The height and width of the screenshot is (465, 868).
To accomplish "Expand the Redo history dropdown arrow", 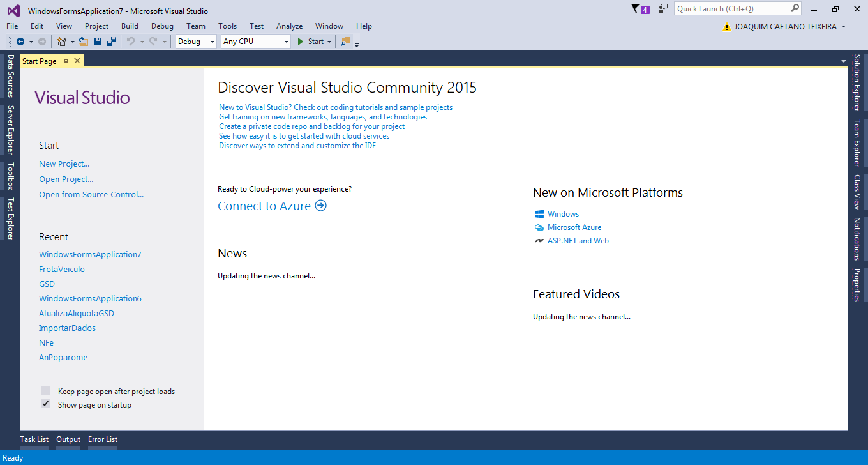I will [x=164, y=42].
